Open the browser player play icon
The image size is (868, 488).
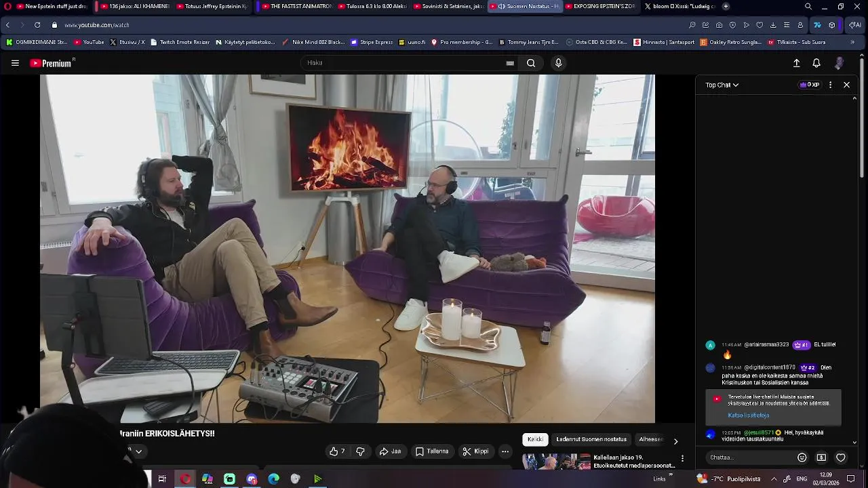pyautogui.click(x=746, y=25)
